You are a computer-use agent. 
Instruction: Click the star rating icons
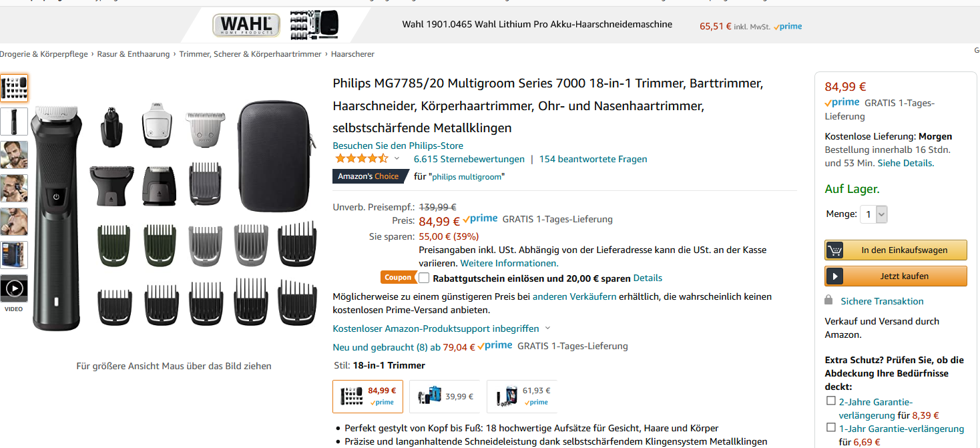[361, 159]
